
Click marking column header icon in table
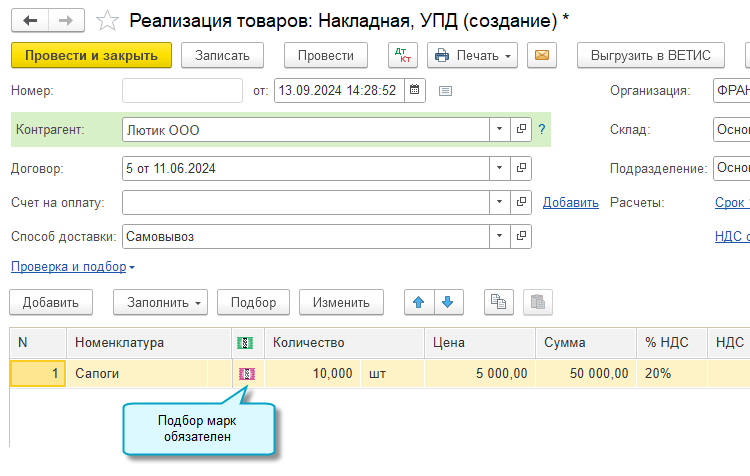coord(245,343)
